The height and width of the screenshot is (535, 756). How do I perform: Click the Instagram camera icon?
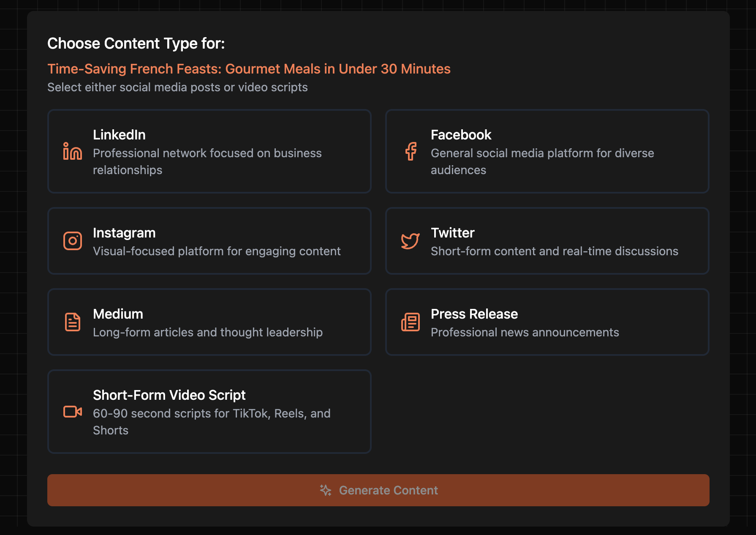tap(73, 241)
